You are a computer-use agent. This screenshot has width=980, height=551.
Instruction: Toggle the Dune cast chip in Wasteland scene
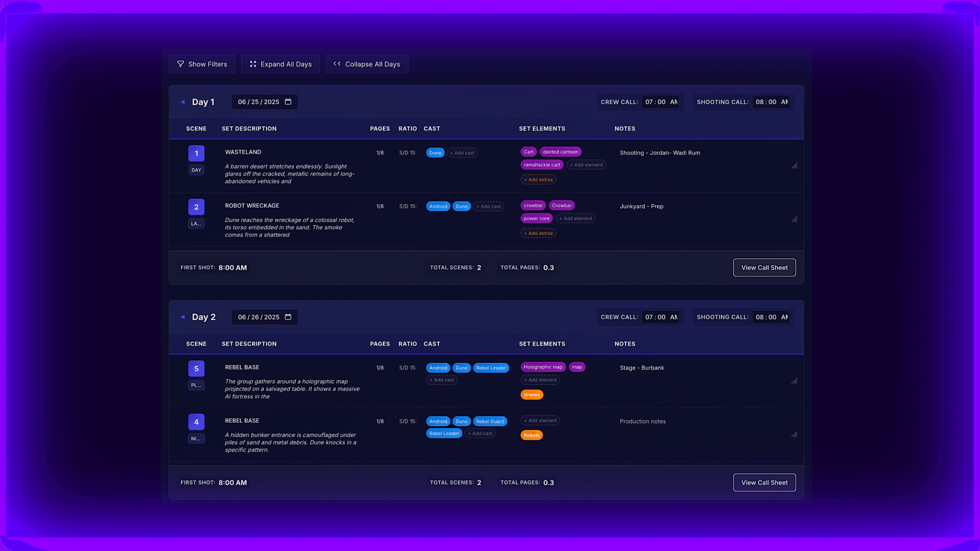[x=435, y=153]
